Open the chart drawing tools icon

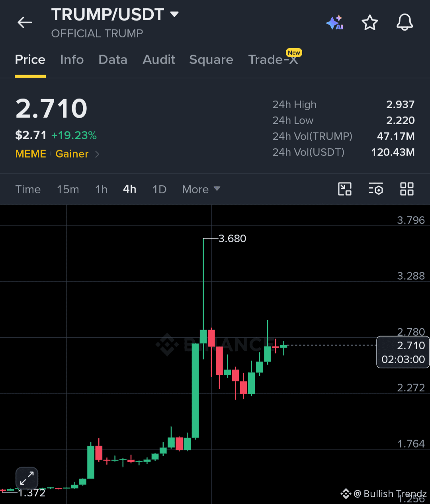(x=345, y=189)
